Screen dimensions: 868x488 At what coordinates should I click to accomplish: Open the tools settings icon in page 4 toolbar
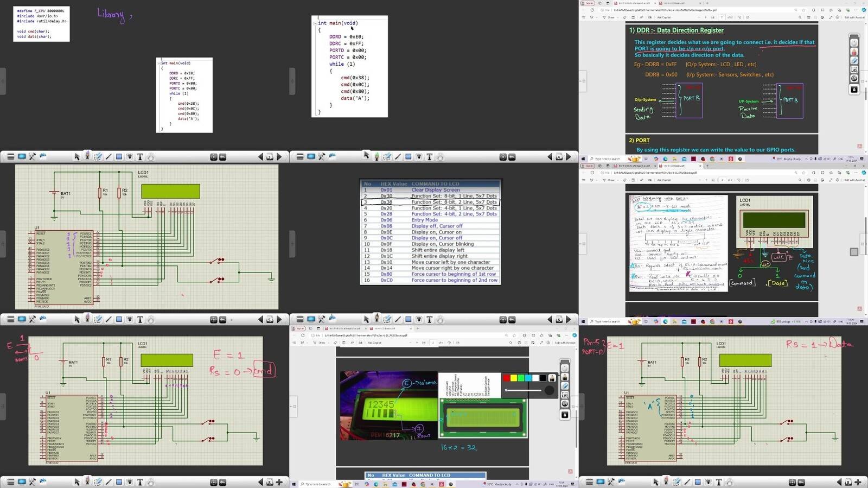click(x=321, y=157)
